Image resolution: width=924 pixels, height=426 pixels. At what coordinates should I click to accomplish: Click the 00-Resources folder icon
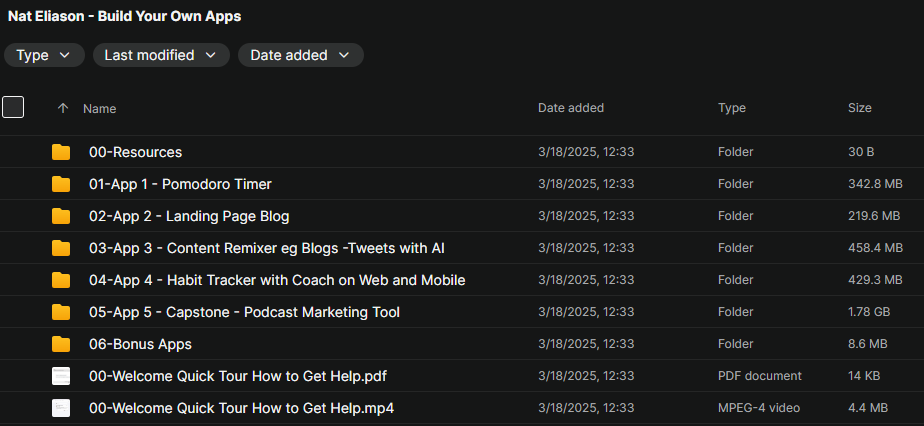61,152
